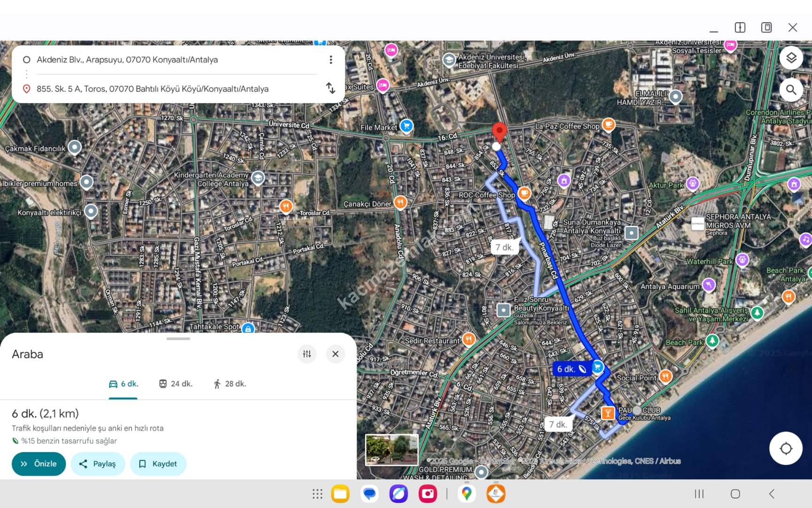Select the 6 dk. driving tab
The image size is (812, 508).
tap(123, 384)
